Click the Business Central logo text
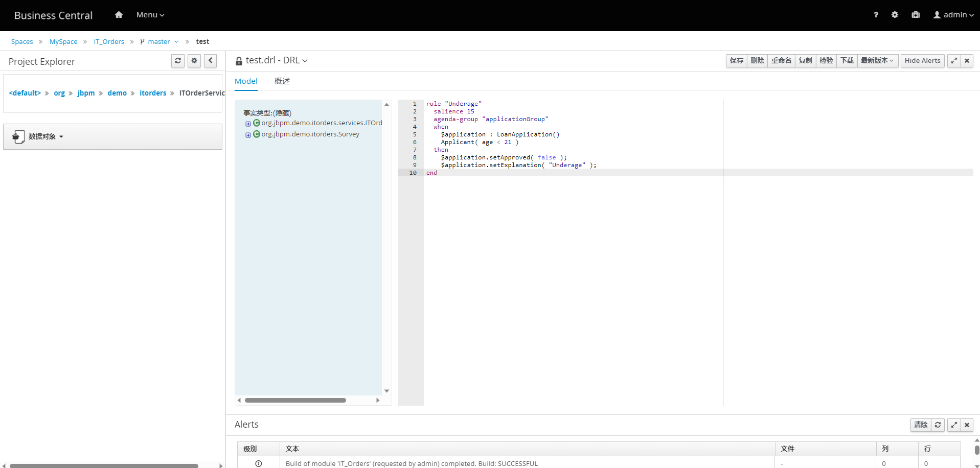The image size is (980, 468). click(53, 15)
